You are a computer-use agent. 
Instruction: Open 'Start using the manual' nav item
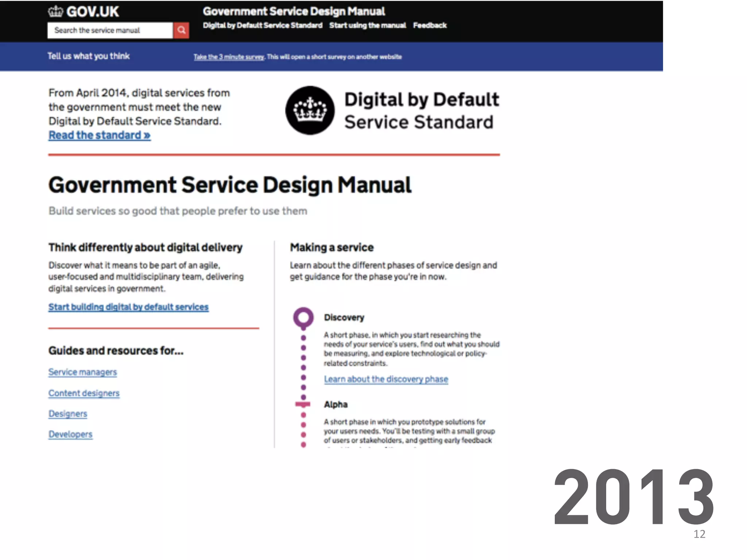pyautogui.click(x=367, y=26)
